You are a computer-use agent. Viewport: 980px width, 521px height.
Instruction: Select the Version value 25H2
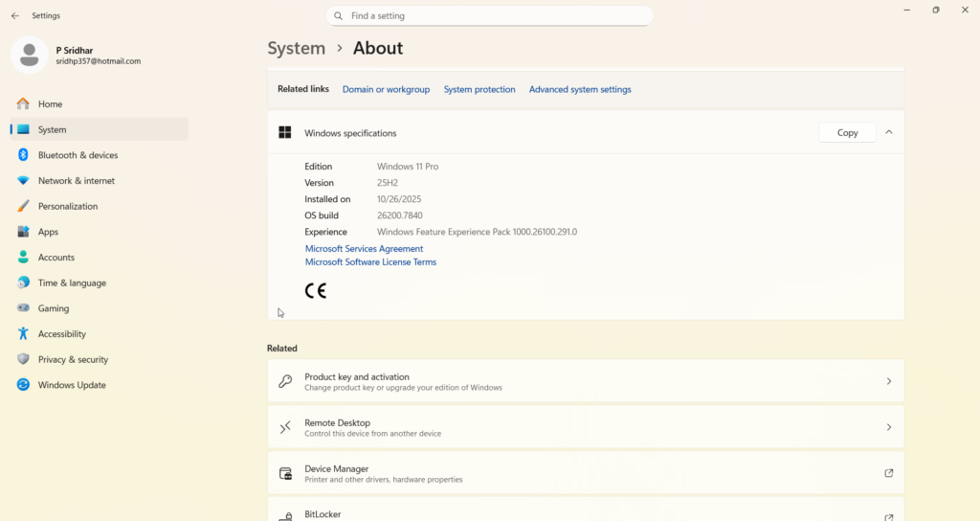coord(388,183)
